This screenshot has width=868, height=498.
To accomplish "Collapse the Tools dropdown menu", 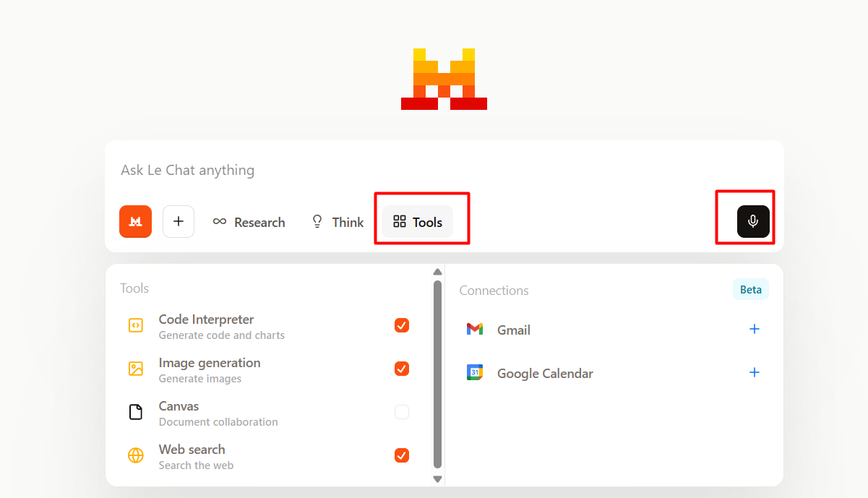I will point(418,222).
